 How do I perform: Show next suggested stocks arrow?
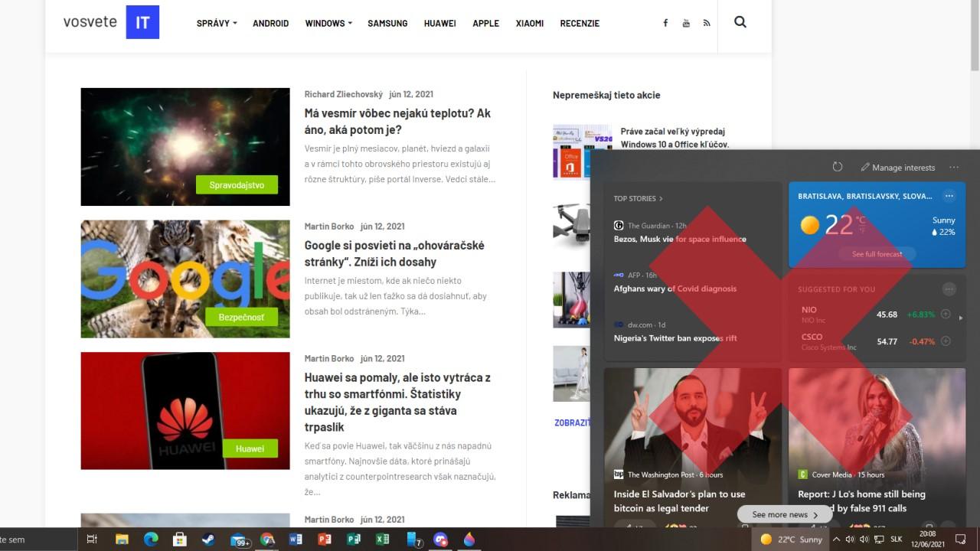point(961,317)
